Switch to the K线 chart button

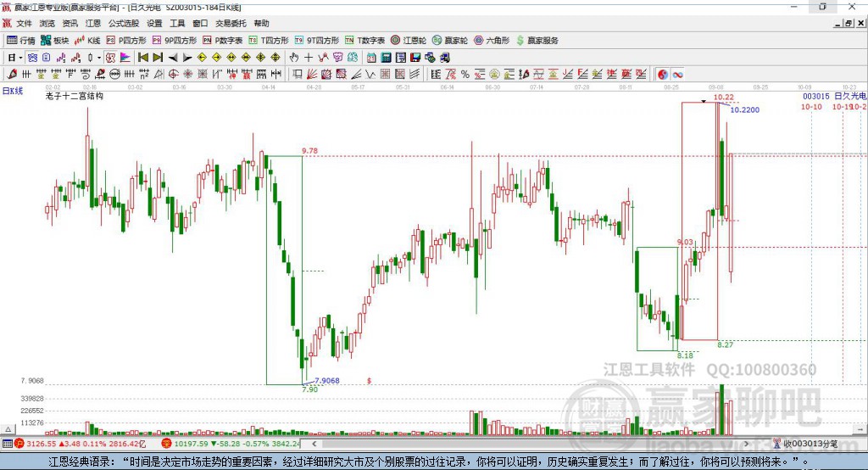(87, 41)
